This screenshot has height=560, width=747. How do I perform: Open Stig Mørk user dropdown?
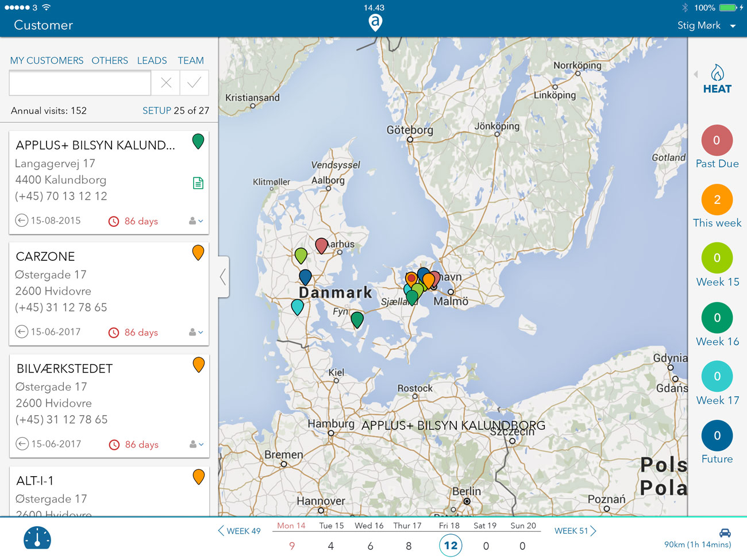(x=707, y=25)
